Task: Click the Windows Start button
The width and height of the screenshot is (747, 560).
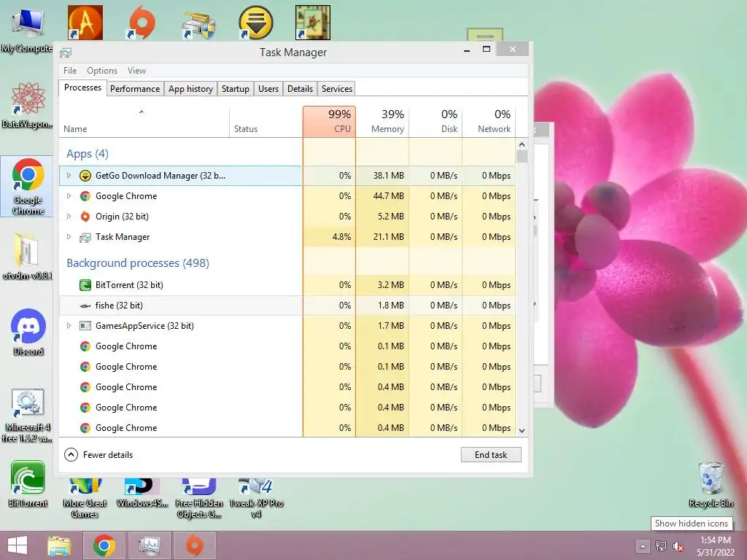Action: [x=18, y=545]
